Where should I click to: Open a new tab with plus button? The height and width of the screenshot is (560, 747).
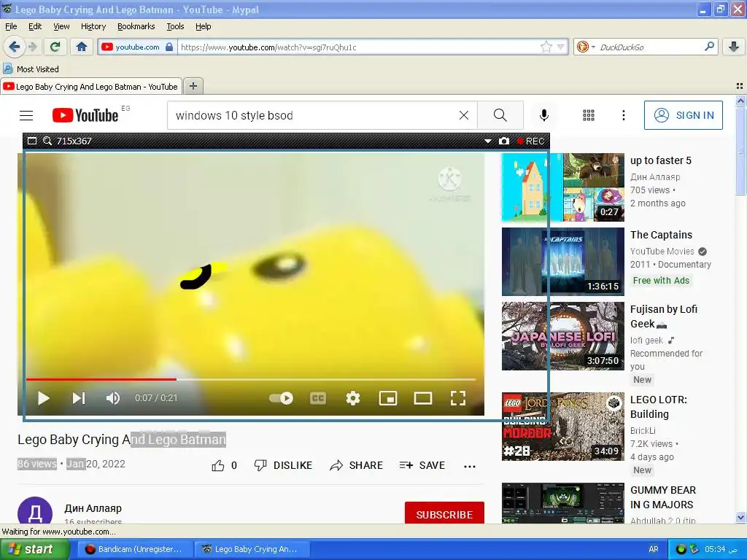click(193, 86)
